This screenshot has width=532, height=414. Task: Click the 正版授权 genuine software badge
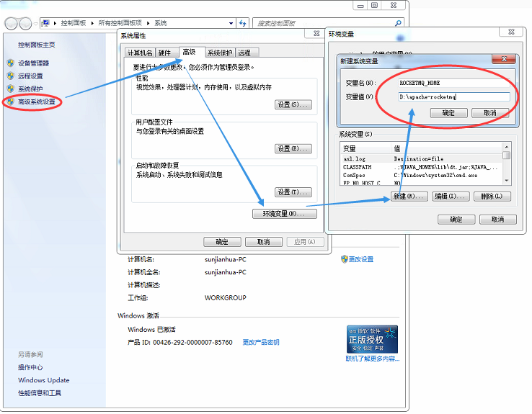pyautogui.click(x=372, y=339)
